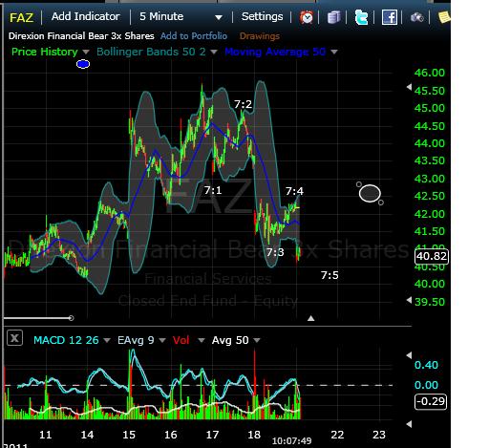Click date label 15 on time axis
Image resolution: width=489 pixels, height=448 pixels.
point(129,435)
